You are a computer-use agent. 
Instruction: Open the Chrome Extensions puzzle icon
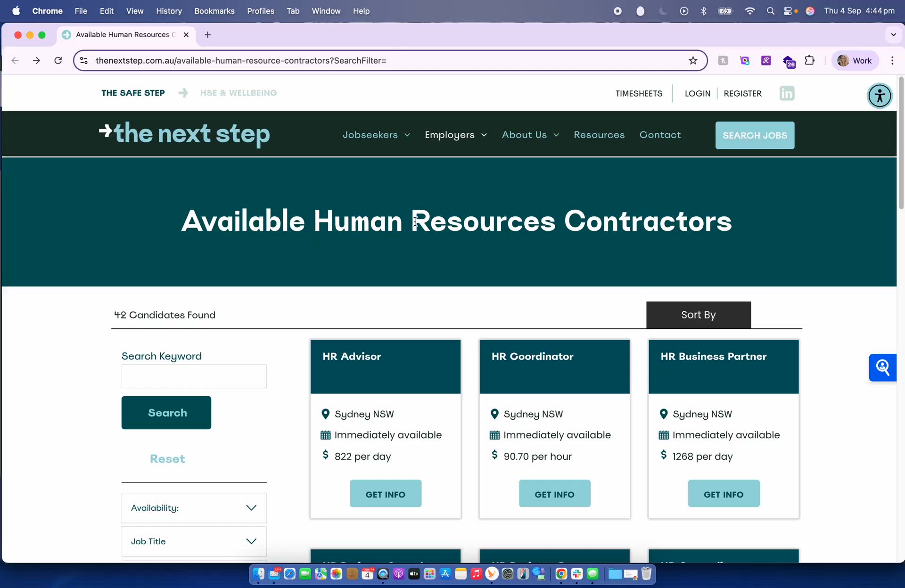[x=809, y=60]
